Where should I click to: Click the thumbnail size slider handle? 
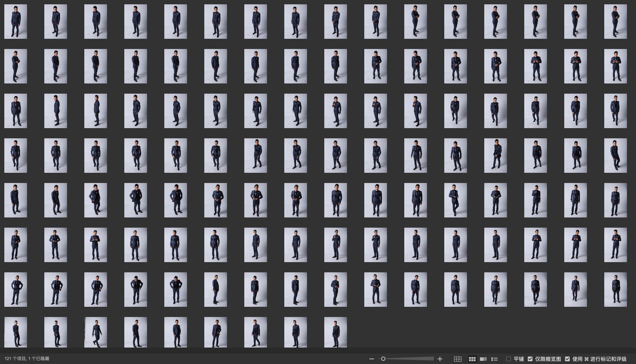[x=383, y=359]
